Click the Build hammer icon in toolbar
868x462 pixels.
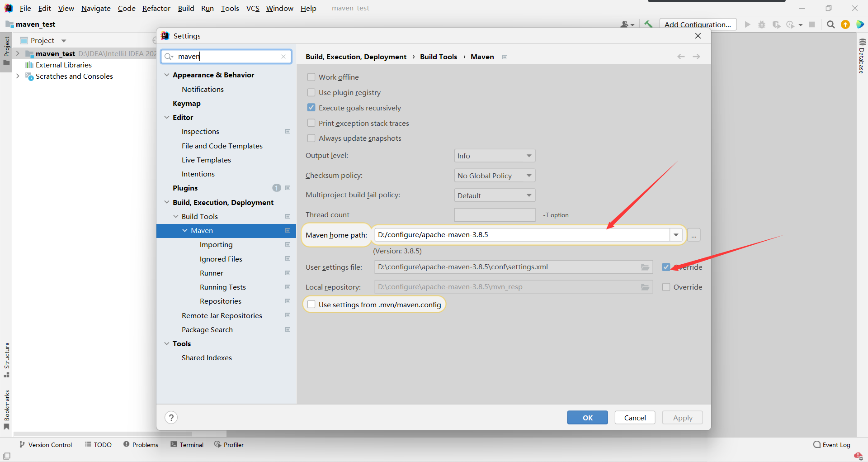tap(648, 24)
